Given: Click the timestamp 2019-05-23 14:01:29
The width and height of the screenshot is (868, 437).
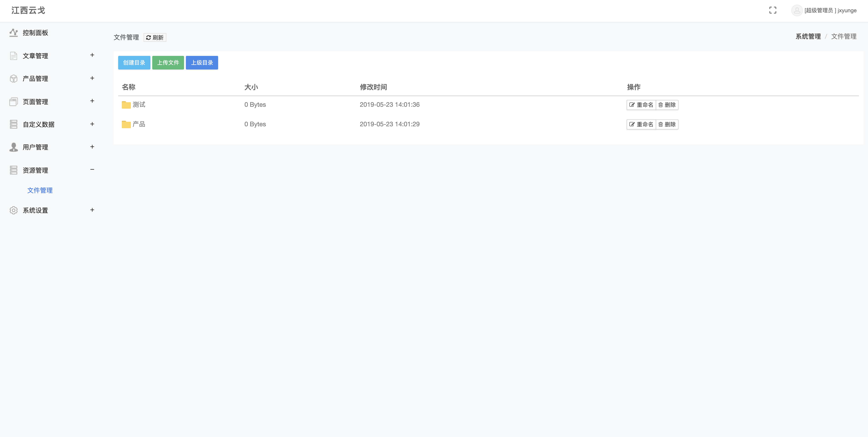Looking at the screenshot, I should click(x=389, y=124).
